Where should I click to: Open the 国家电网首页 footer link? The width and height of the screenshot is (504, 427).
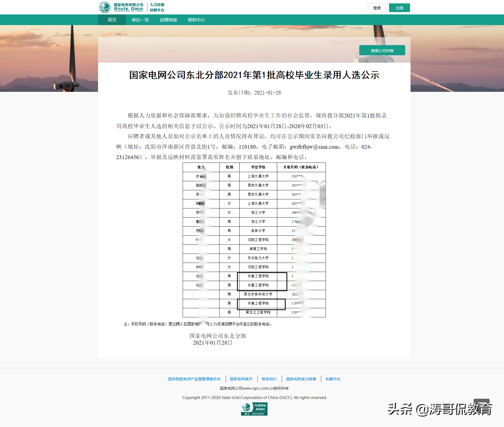click(241, 379)
